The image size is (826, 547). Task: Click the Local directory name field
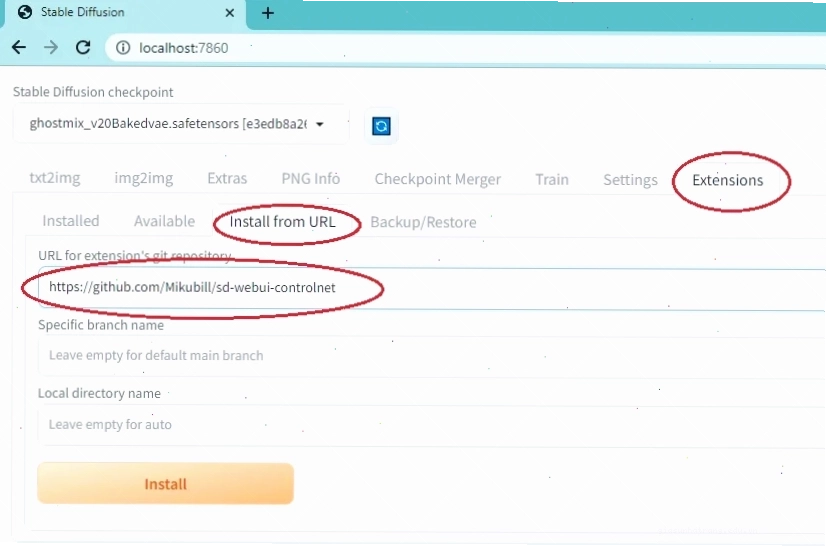coord(432,425)
